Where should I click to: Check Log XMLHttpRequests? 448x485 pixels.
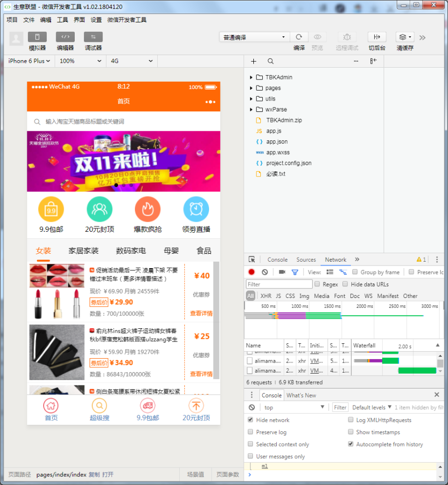pos(351,420)
